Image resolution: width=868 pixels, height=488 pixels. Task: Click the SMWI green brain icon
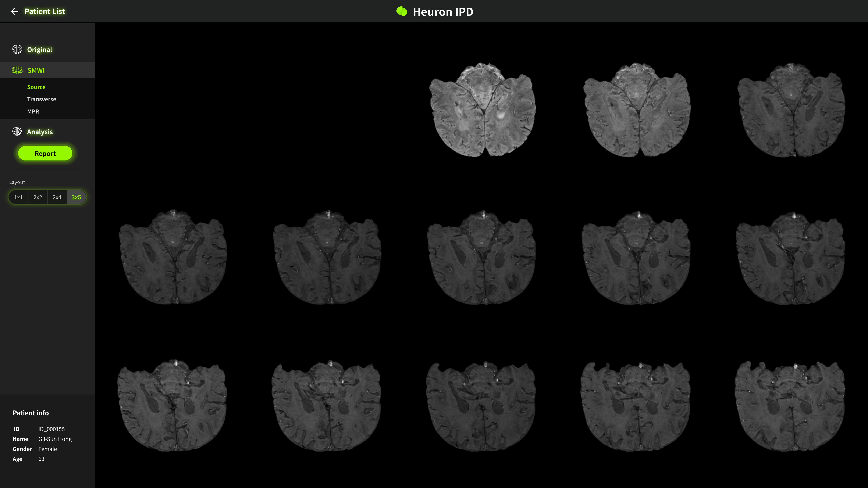click(x=17, y=70)
